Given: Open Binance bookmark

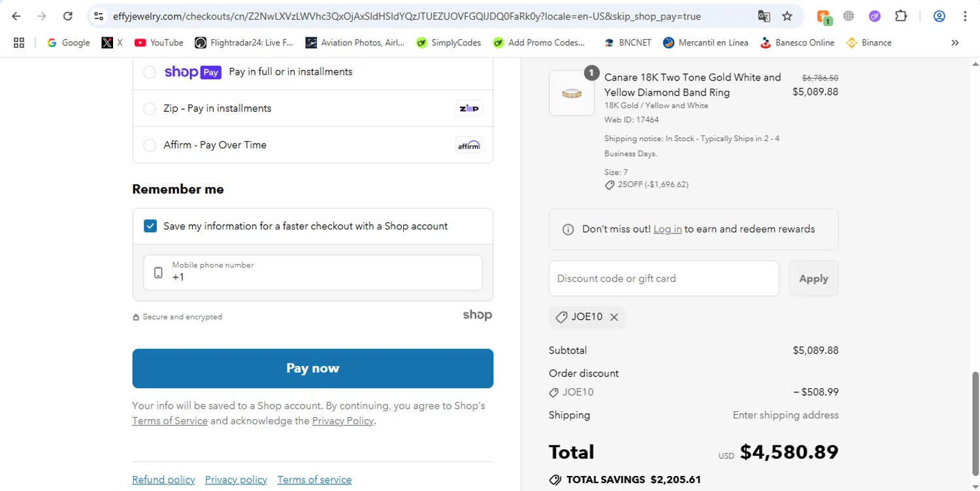Looking at the screenshot, I should 869,42.
